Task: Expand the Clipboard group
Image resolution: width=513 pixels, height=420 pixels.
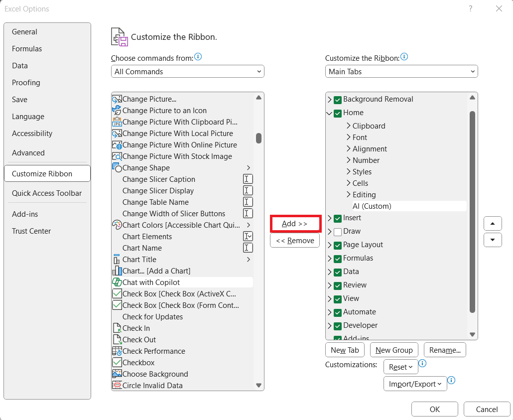Action: (x=349, y=126)
